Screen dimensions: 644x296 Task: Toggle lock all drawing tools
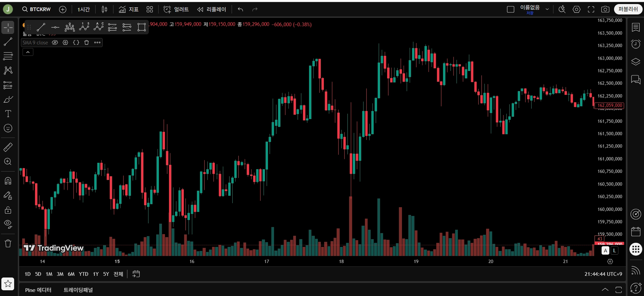tap(8, 210)
